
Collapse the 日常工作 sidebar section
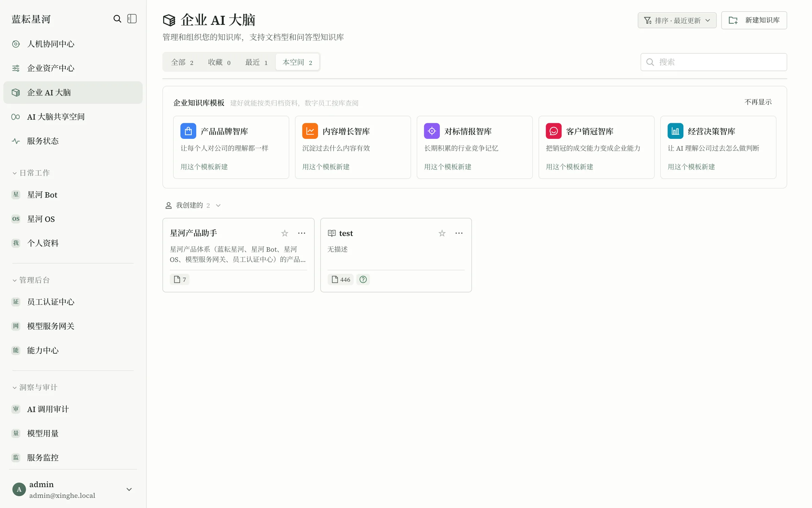tap(31, 173)
